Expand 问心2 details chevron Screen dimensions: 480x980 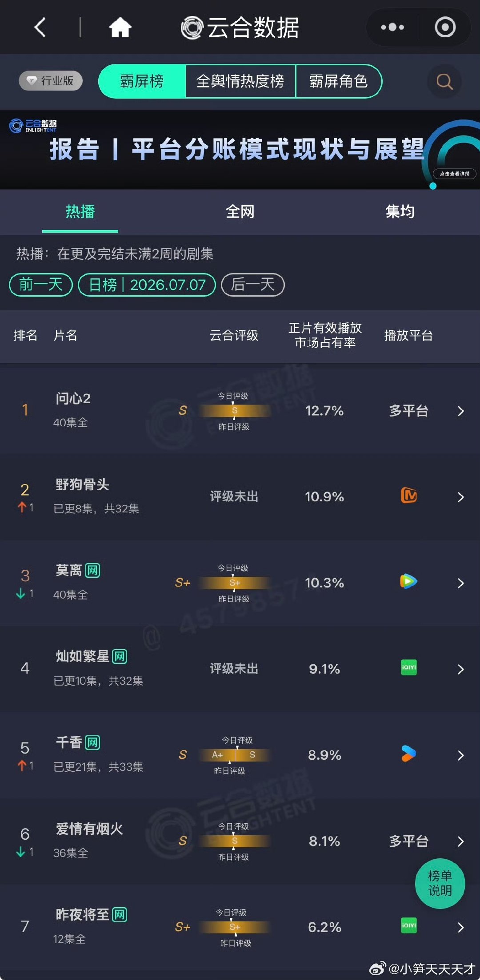click(461, 411)
